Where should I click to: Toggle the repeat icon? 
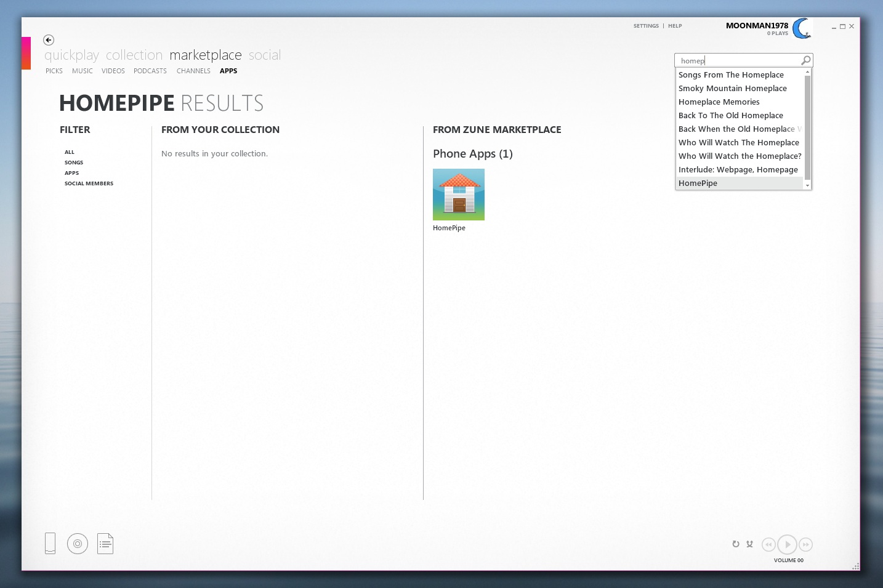[x=735, y=544]
